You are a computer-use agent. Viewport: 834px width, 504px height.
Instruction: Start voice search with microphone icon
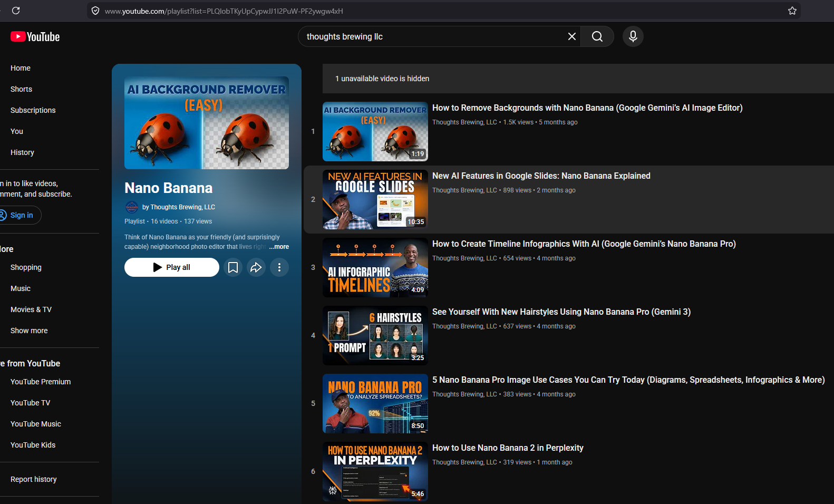tap(633, 36)
